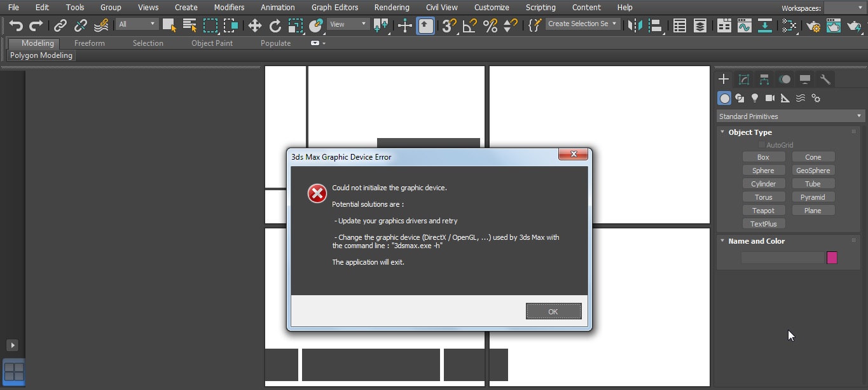Toggle Scene Explorer icon
868x390 pixels.
(x=679, y=25)
